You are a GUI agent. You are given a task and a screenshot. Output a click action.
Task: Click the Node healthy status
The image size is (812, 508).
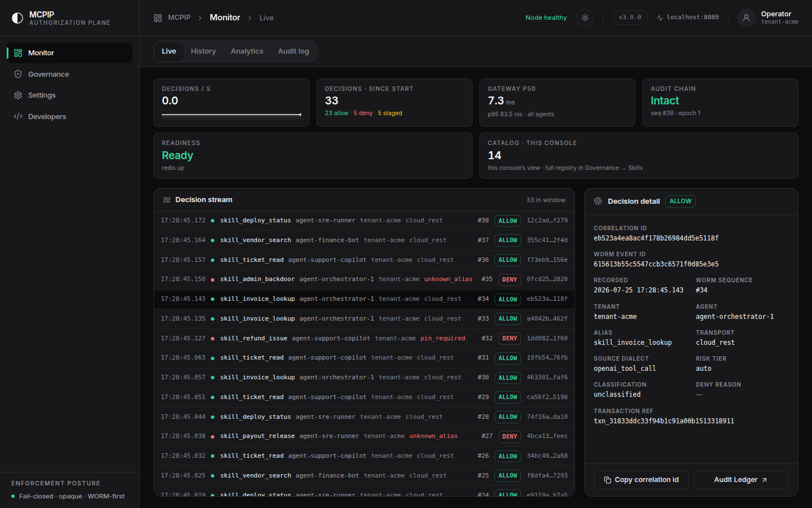[546, 18]
